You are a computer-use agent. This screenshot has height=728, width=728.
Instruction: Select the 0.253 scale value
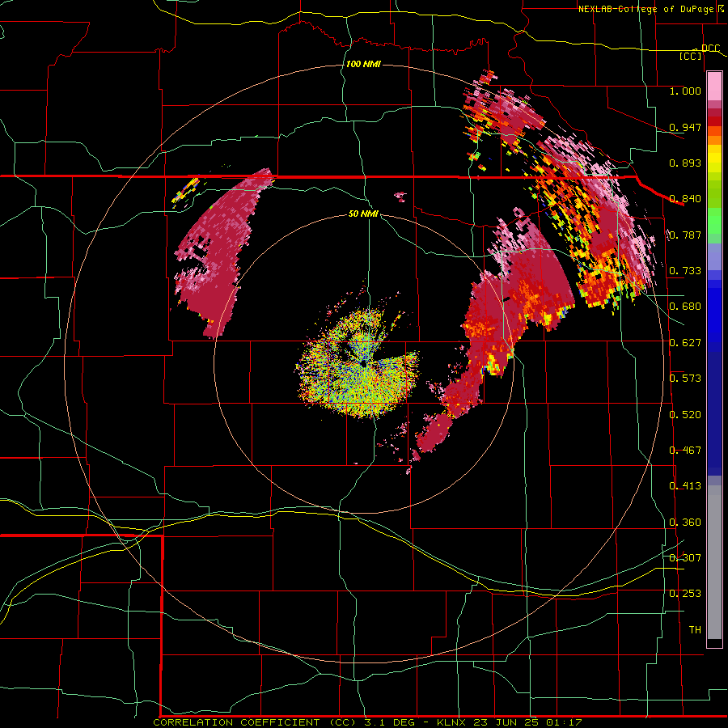point(685,594)
